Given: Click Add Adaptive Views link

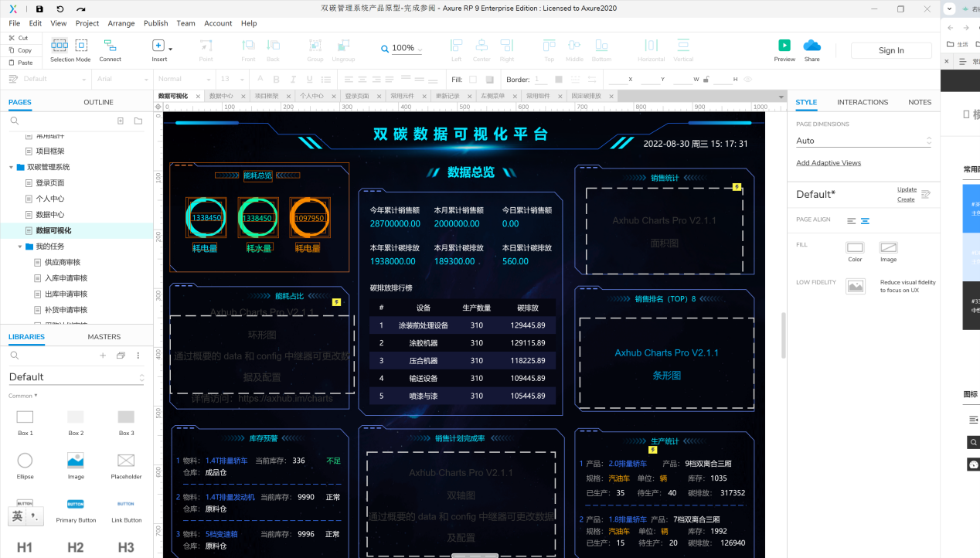Looking at the screenshot, I should (x=828, y=163).
